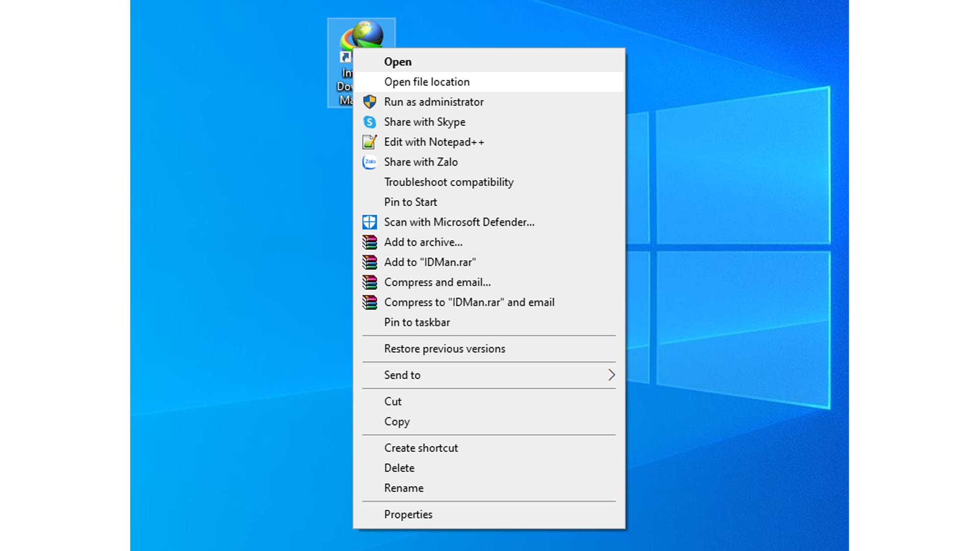Viewport: 980px width, 551px height.
Task: Select Restore previous versions
Action: (x=445, y=349)
